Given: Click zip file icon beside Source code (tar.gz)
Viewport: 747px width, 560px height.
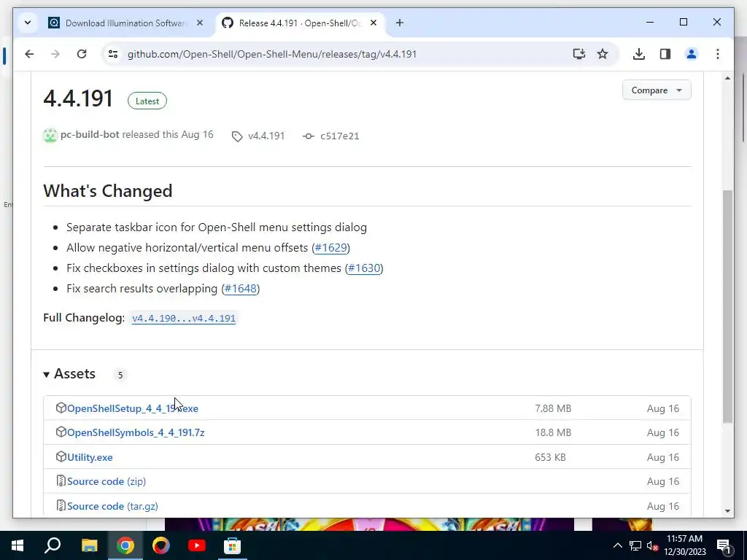Looking at the screenshot, I should (x=61, y=505).
